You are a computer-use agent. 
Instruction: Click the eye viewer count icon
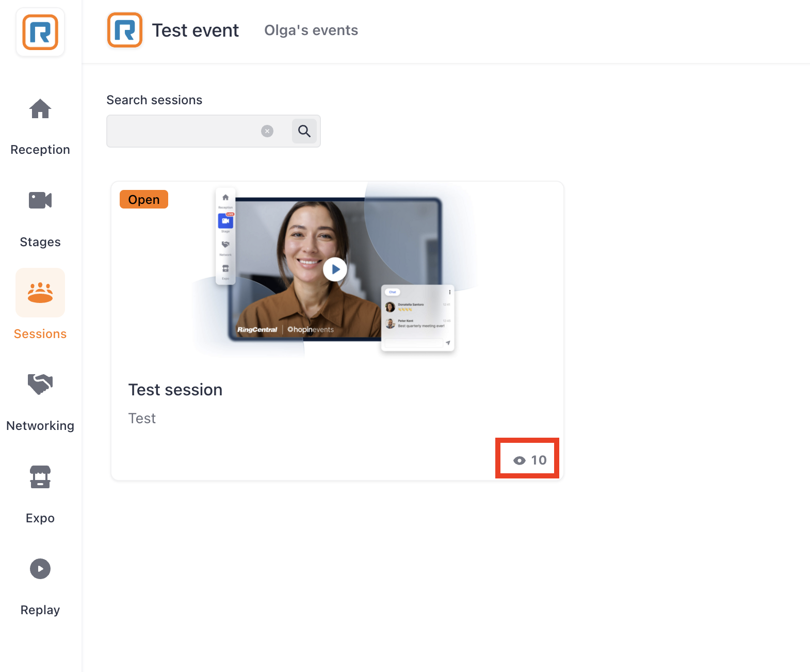tap(520, 460)
